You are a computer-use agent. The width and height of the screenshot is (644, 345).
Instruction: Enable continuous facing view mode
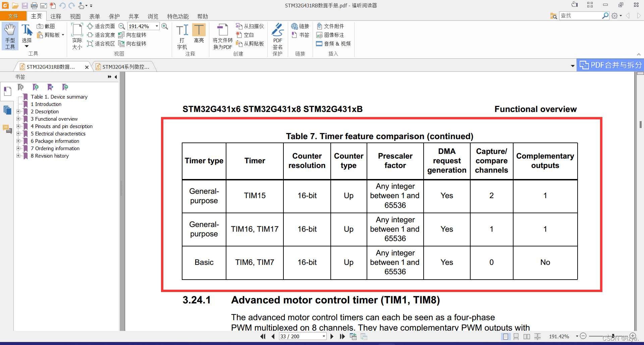[x=538, y=336]
